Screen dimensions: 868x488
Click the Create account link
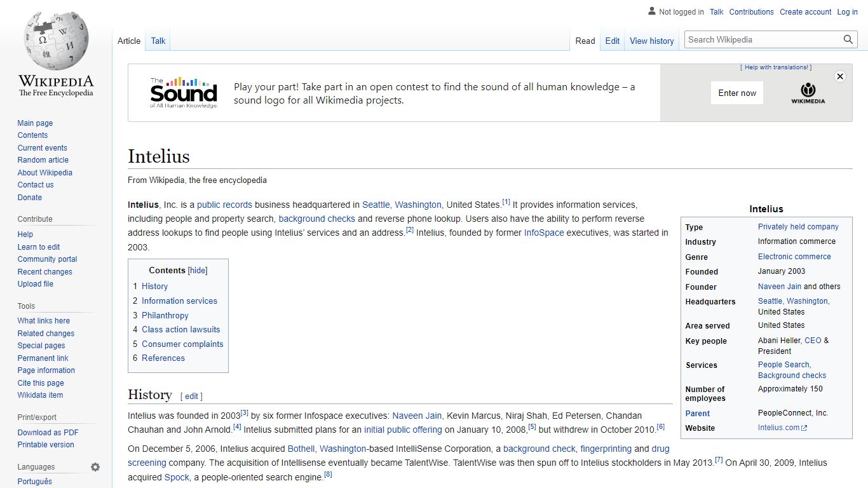806,11
